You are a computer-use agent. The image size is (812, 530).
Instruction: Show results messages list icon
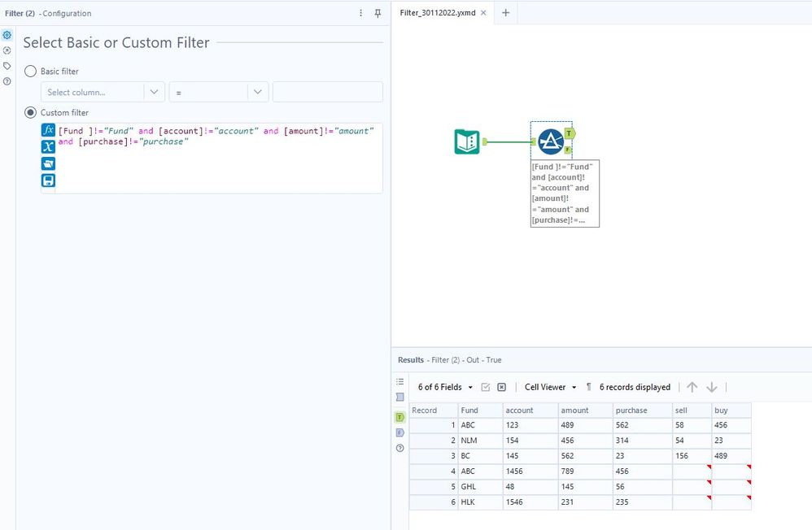[x=399, y=381]
